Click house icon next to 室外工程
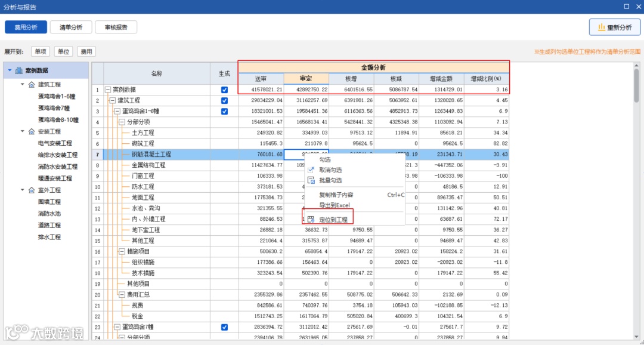 [x=32, y=190]
